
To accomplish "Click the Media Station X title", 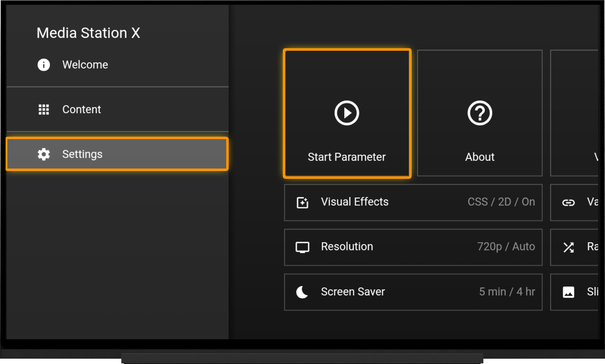I will pyautogui.click(x=88, y=33).
